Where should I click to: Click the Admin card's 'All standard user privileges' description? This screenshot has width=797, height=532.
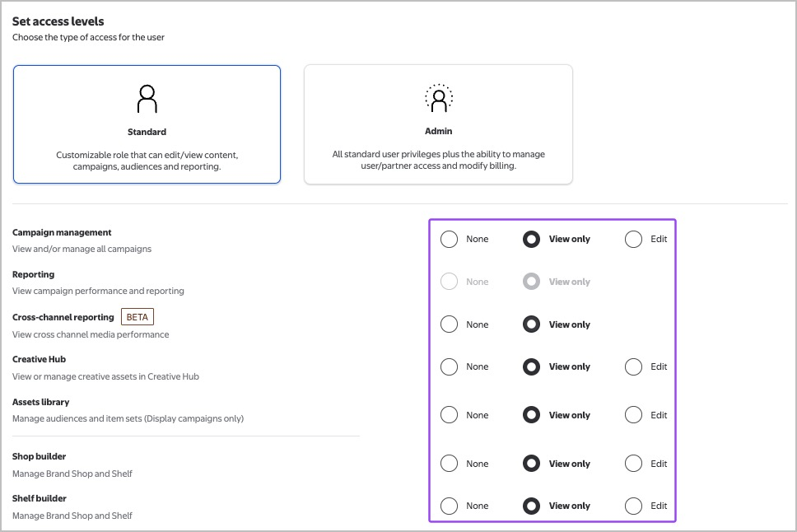(439, 160)
